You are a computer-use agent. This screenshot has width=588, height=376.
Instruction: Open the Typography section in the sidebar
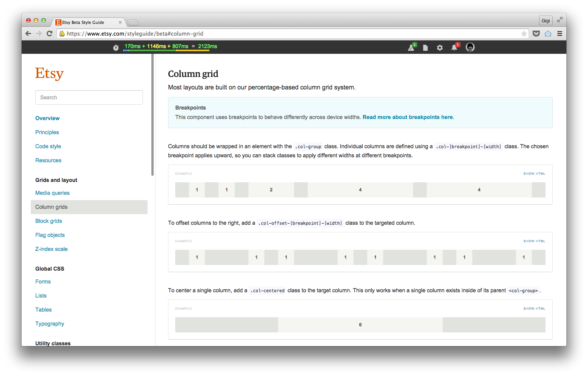pos(50,324)
